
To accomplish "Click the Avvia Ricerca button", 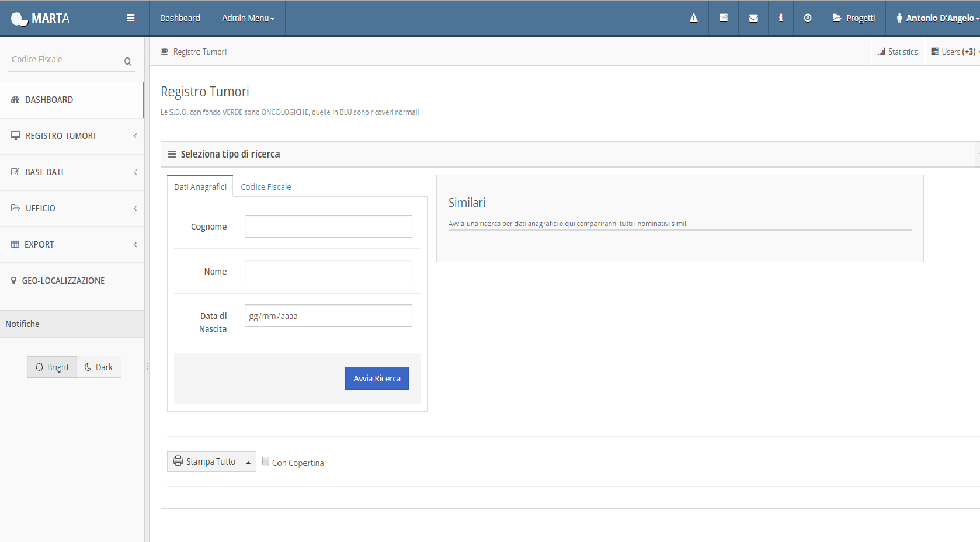I will pyautogui.click(x=377, y=378).
